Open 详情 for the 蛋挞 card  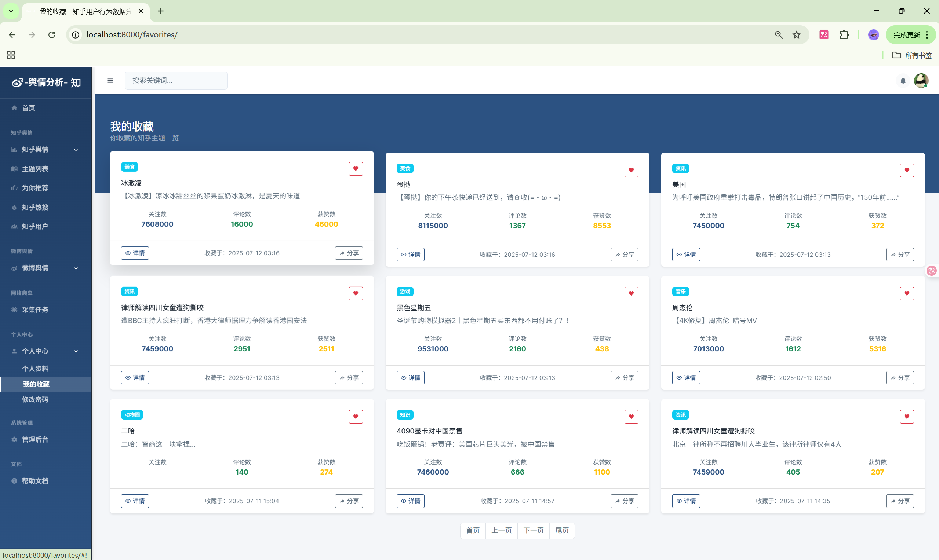[x=410, y=255]
